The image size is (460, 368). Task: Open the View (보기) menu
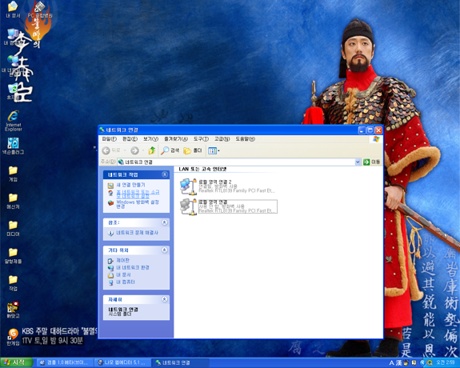pos(151,139)
